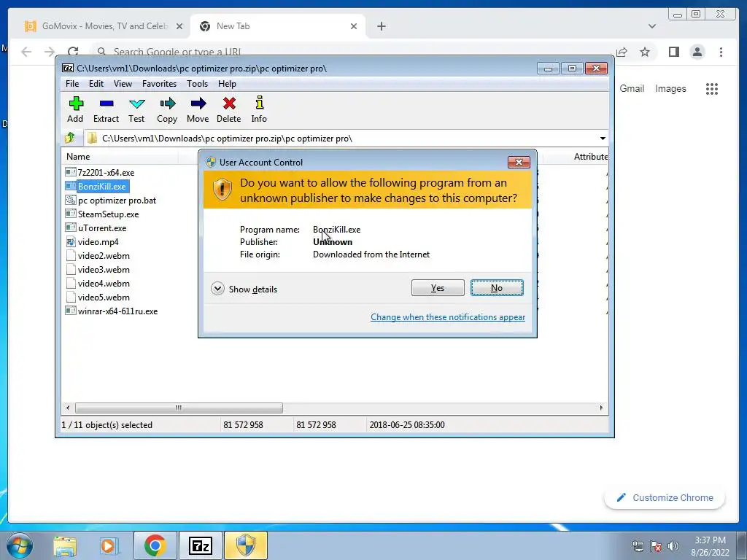Open Windows Start orb
Screen dimensions: 747x560
coord(20,545)
